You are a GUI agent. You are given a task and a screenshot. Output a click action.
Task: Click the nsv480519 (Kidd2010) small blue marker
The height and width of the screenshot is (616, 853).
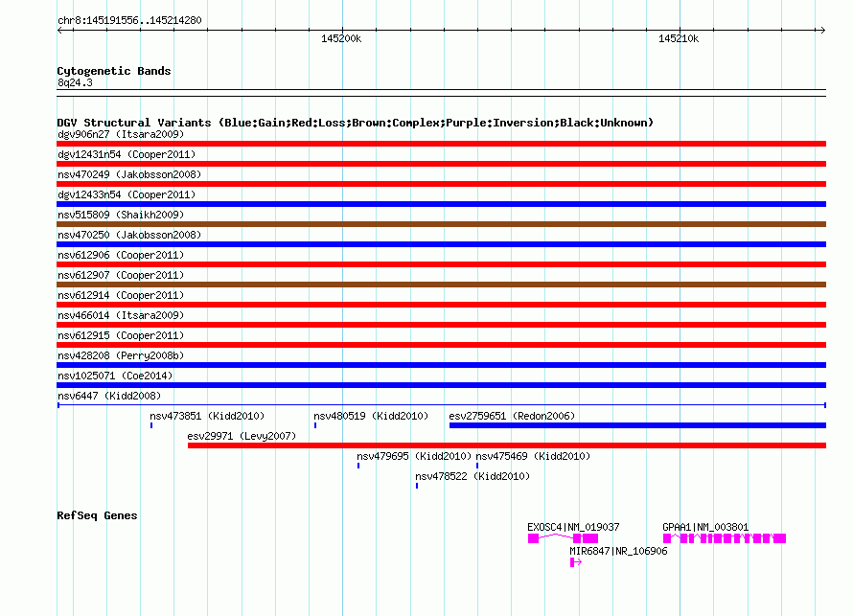click(x=315, y=425)
